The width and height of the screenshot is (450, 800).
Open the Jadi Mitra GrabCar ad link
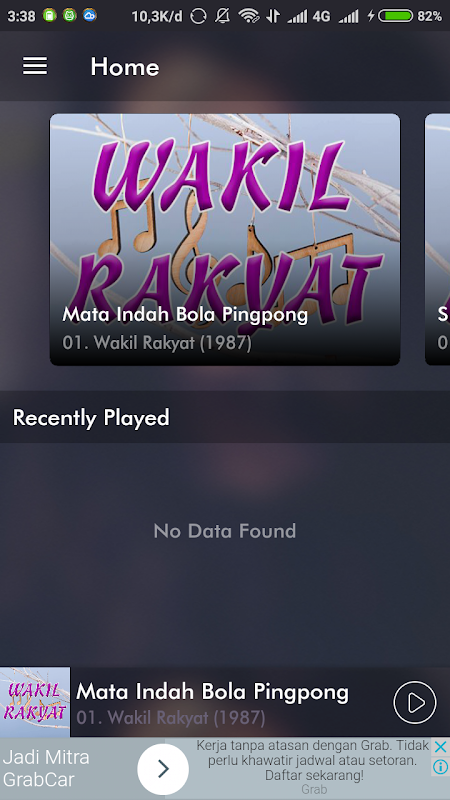tap(46, 768)
